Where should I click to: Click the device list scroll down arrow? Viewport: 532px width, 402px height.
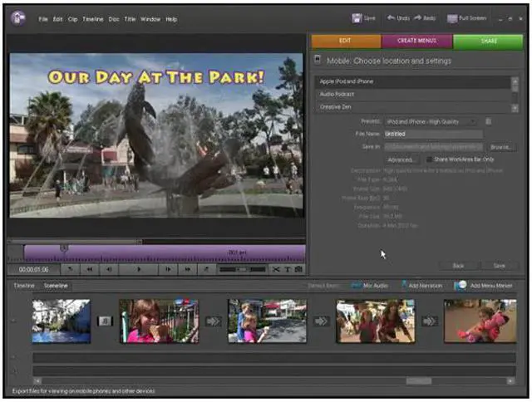point(515,108)
